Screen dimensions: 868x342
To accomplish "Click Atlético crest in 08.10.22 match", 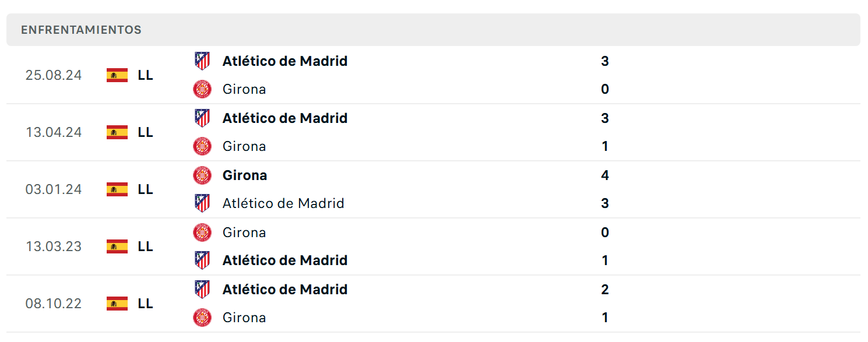I will 202,290.
